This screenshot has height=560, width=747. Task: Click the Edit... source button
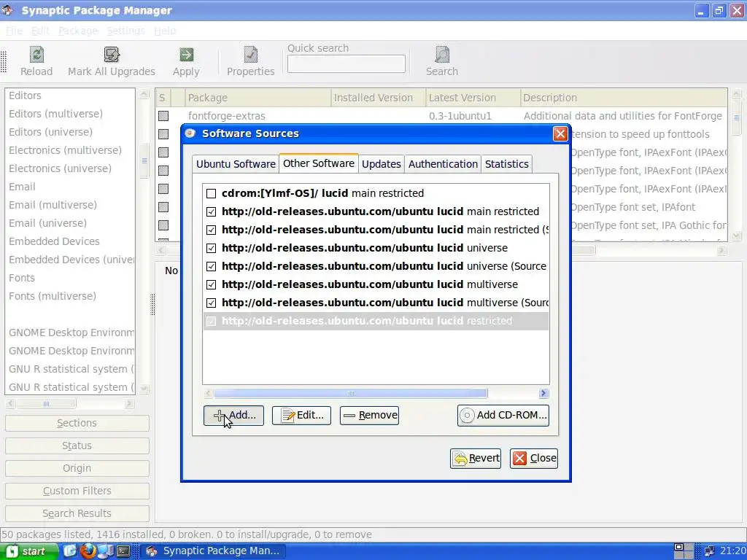pos(301,415)
